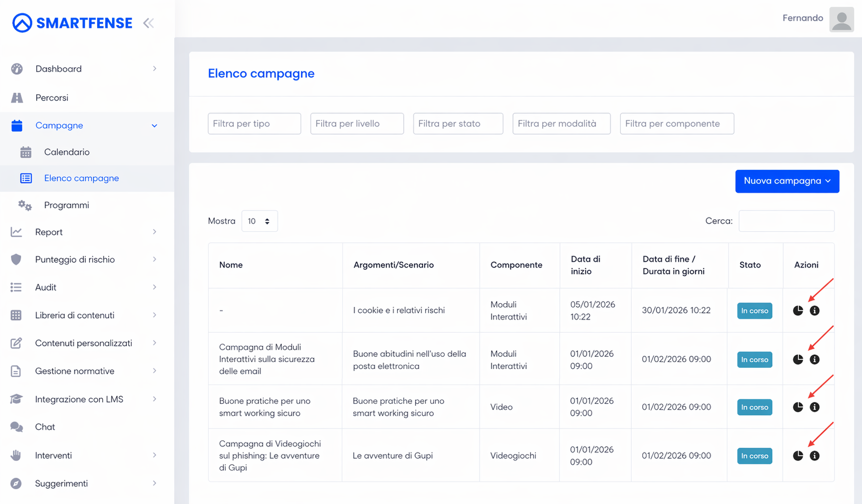This screenshot has width=862, height=504.
Task: Open statistics pie chart for cookie campaign
Action: pyautogui.click(x=798, y=311)
